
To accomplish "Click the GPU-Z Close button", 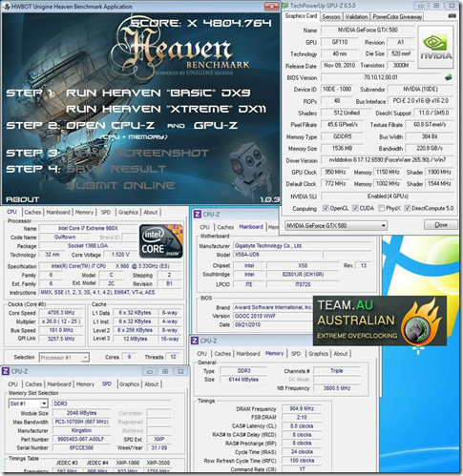I will point(441,225).
